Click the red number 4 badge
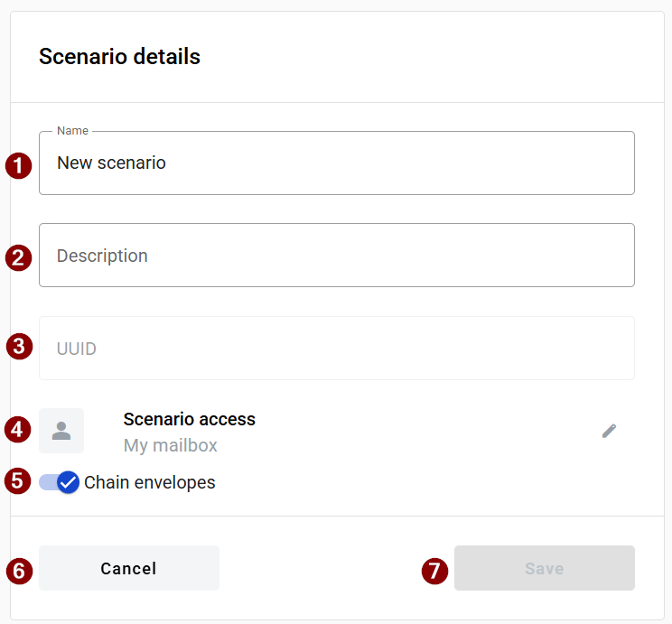This screenshot has width=672, height=624. pyautogui.click(x=19, y=429)
